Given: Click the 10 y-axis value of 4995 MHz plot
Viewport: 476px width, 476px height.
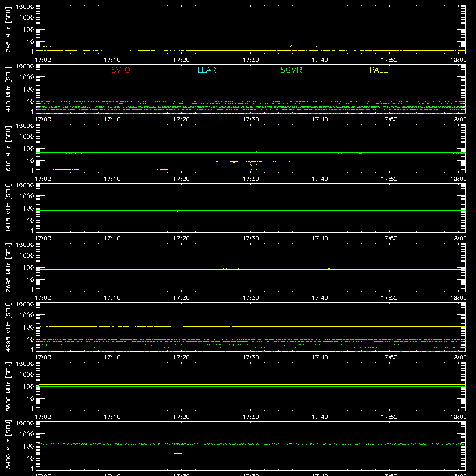Looking at the screenshot, I should [30, 339].
